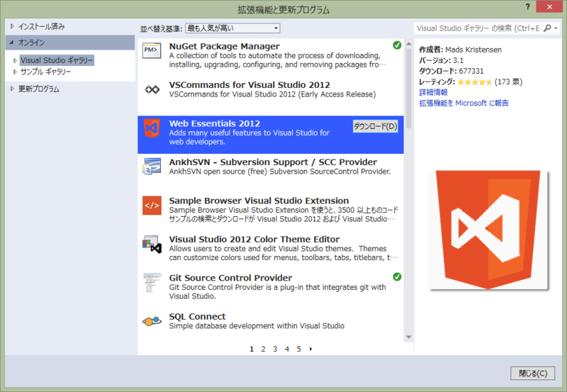Screen dimensions: 567x392
Task: Click the Color Theme Editor icon
Action: coord(152,244)
